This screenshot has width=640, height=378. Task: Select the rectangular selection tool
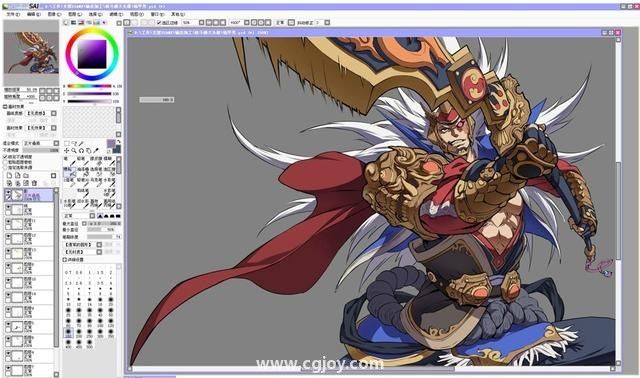(67, 143)
